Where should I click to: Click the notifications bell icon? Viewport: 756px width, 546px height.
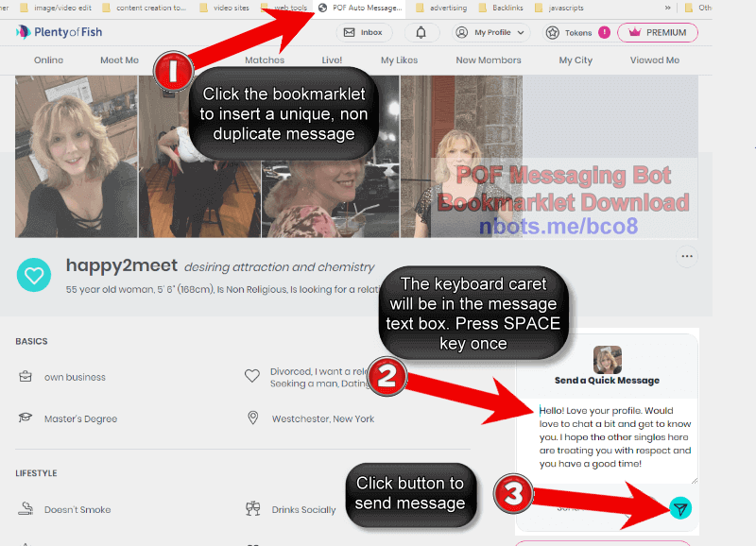tap(421, 32)
